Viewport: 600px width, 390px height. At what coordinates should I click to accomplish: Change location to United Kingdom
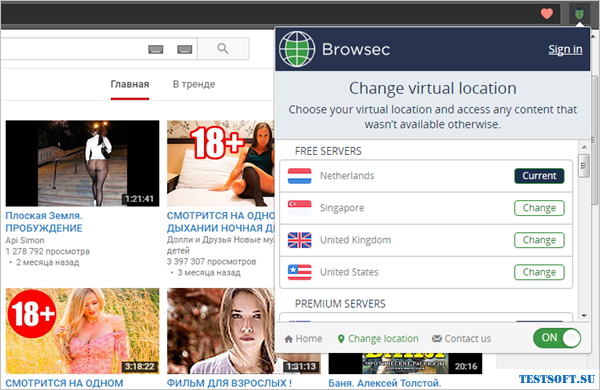pos(539,240)
